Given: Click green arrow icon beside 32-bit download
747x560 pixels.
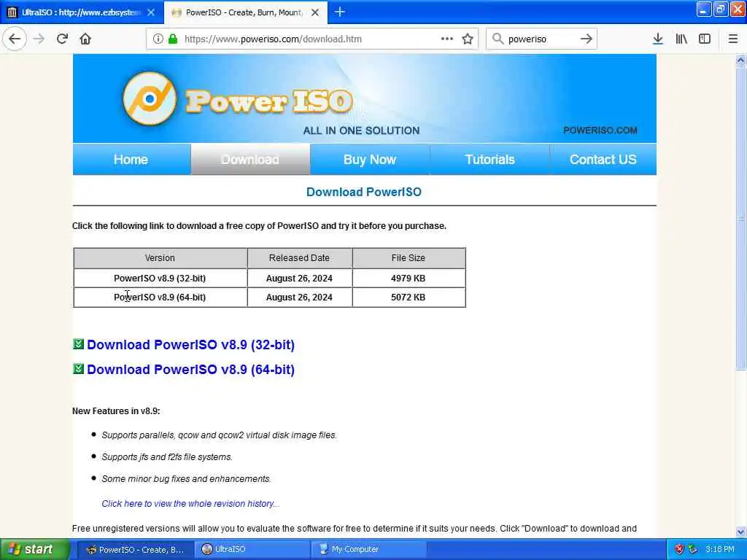Looking at the screenshot, I should point(79,344).
